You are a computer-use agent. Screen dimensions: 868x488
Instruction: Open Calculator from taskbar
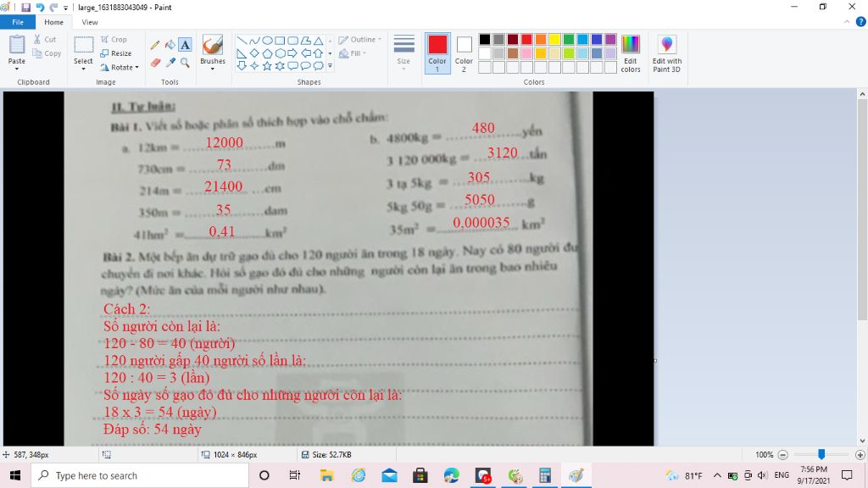[545, 475]
